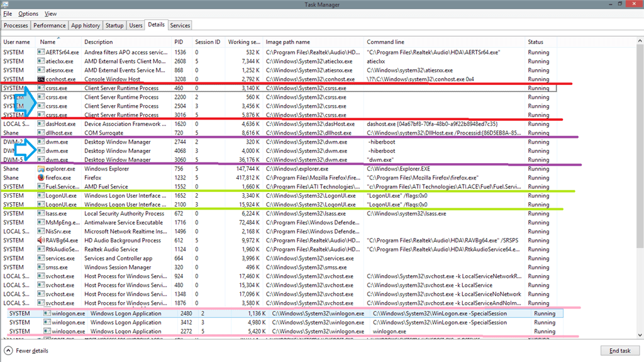This screenshot has width=644, height=362.
Task: Click the vertical scrollbar thumb
Action: pos(640,147)
